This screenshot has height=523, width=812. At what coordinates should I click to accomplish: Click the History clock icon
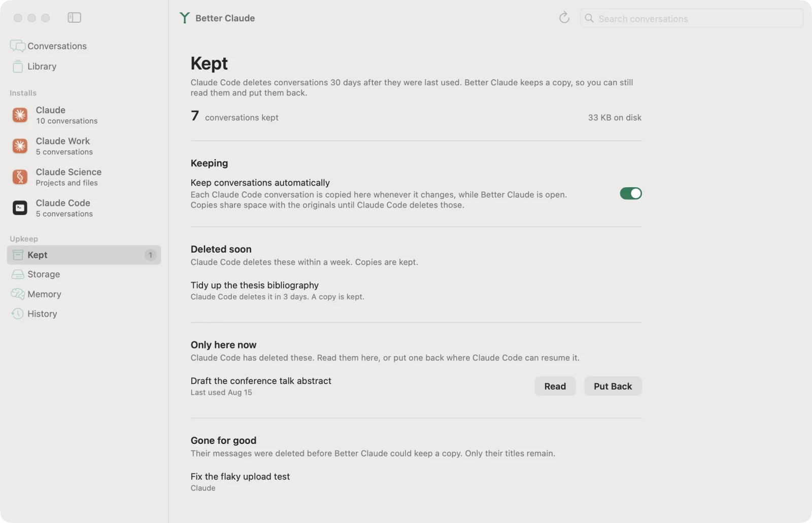coord(18,314)
